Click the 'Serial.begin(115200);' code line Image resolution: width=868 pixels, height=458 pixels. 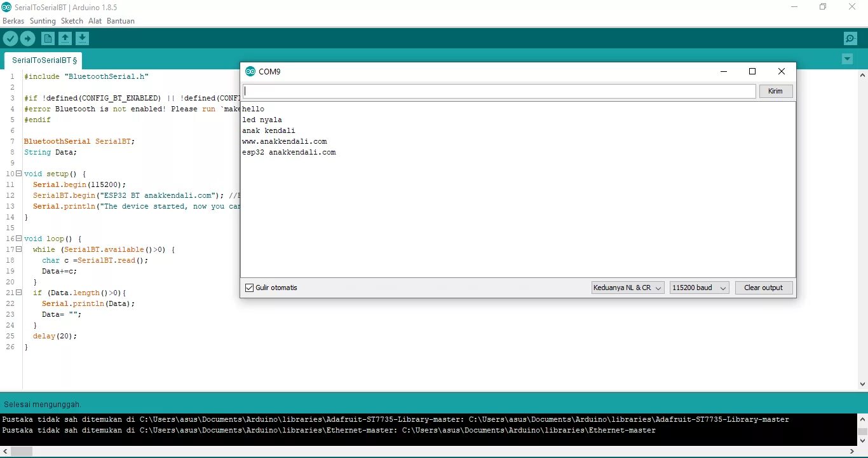pyautogui.click(x=79, y=184)
